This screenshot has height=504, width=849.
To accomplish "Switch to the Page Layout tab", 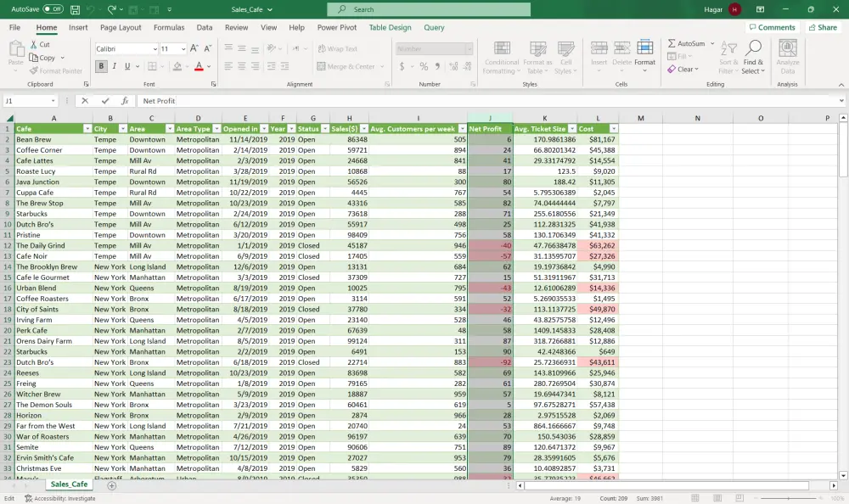I will tap(121, 28).
